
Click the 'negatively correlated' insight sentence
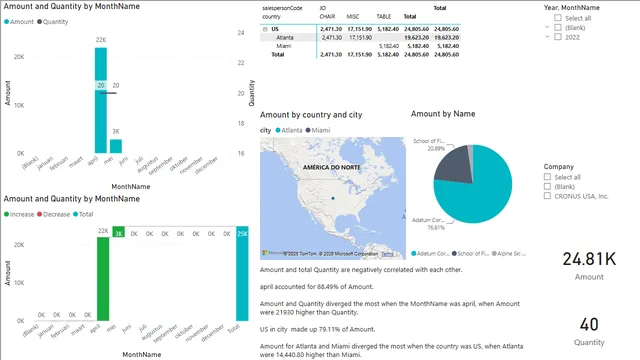(361, 270)
